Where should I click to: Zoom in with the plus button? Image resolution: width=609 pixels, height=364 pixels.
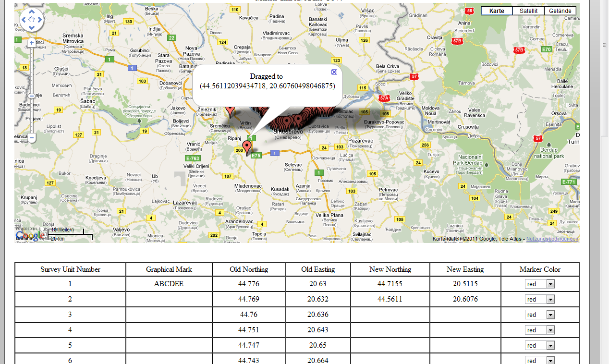coord(32,43)
